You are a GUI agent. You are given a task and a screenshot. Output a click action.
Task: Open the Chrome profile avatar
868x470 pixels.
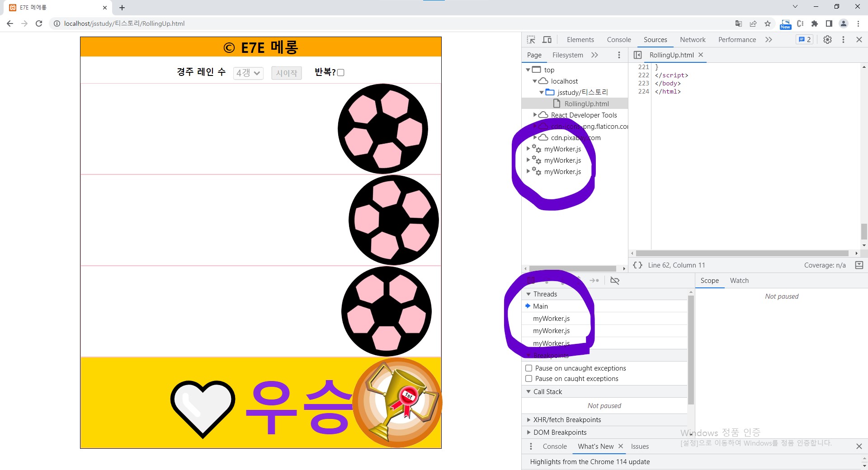(x=844, y=23)
